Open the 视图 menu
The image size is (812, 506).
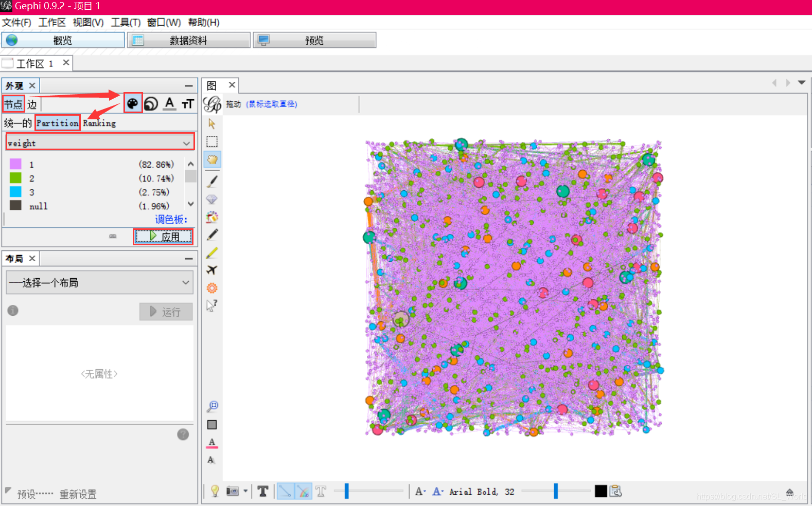click(88, 23)
